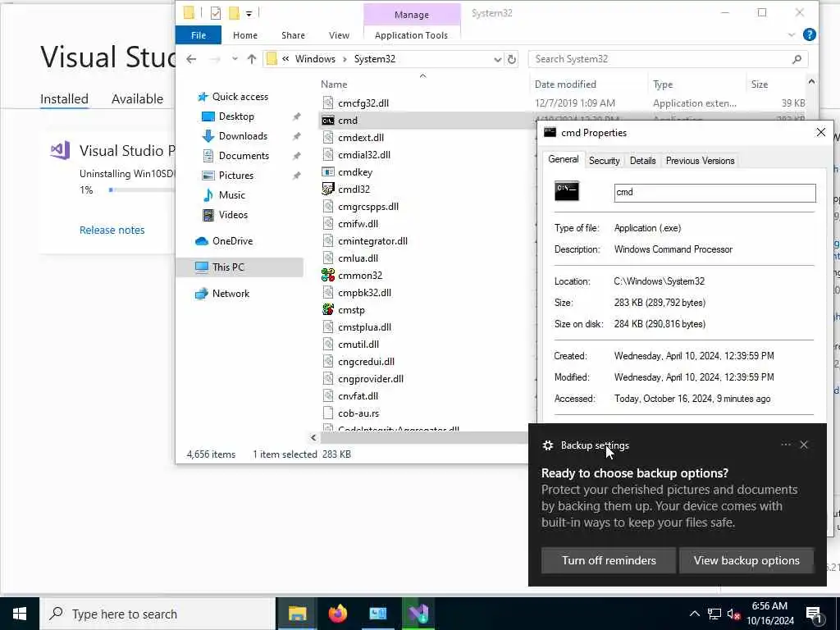This screenshot has width=840, height=630.
Task: Switch to the Home ribbon tab
Action: [245, 35]
